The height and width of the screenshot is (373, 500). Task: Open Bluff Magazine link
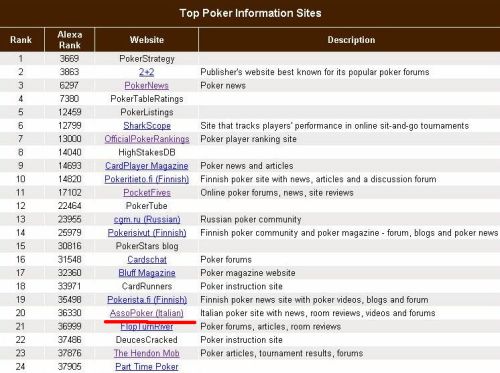(147, 273)
